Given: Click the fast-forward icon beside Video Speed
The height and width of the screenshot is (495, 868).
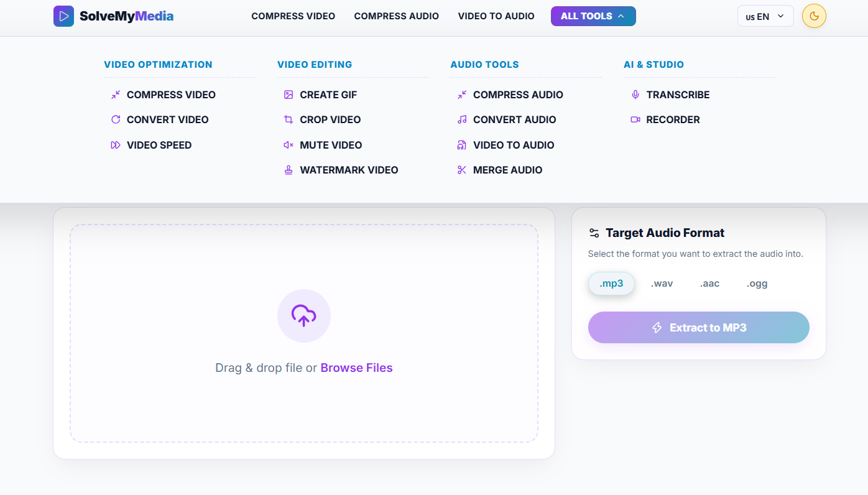Looking at the screenshot, I should [x=116, y=145].
